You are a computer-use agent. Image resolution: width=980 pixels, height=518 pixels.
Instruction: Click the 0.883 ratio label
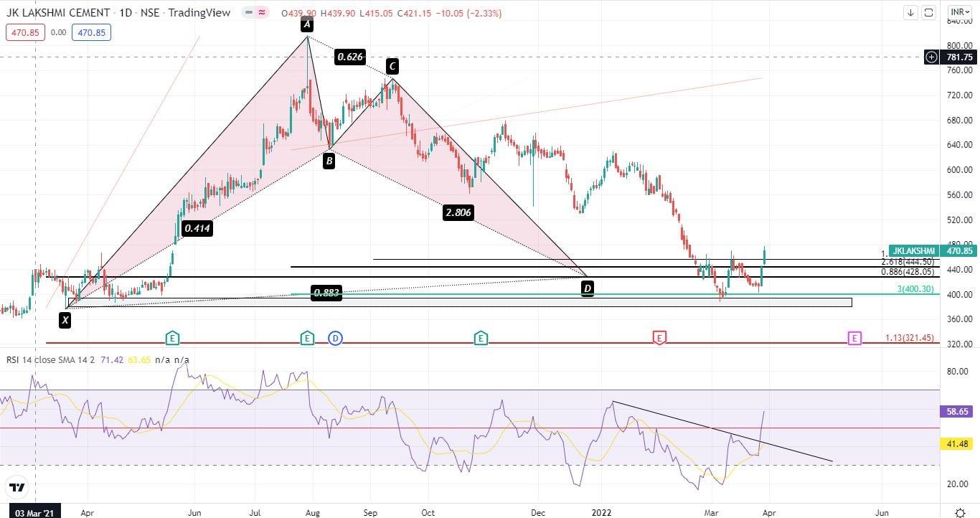point(326,293)
